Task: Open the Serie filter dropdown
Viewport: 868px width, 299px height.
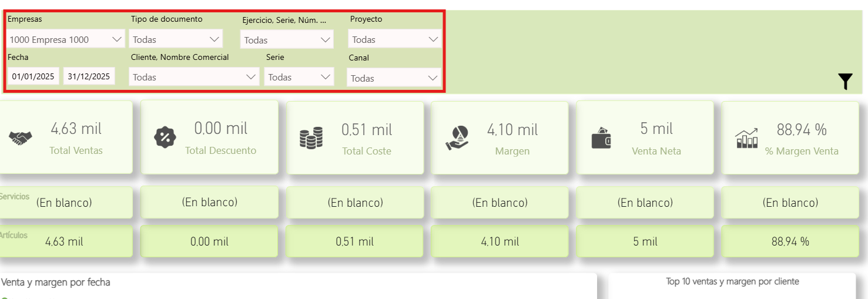Action: click(x=299, y=77)
